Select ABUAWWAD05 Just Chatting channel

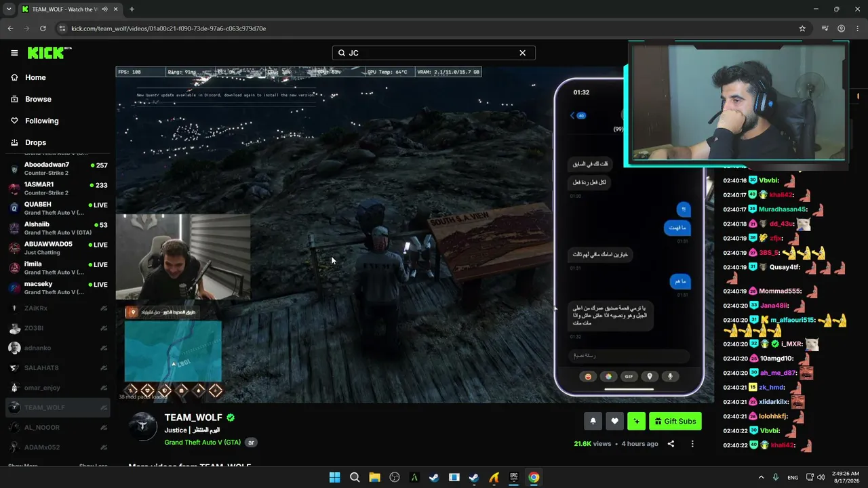click(58, 248)
